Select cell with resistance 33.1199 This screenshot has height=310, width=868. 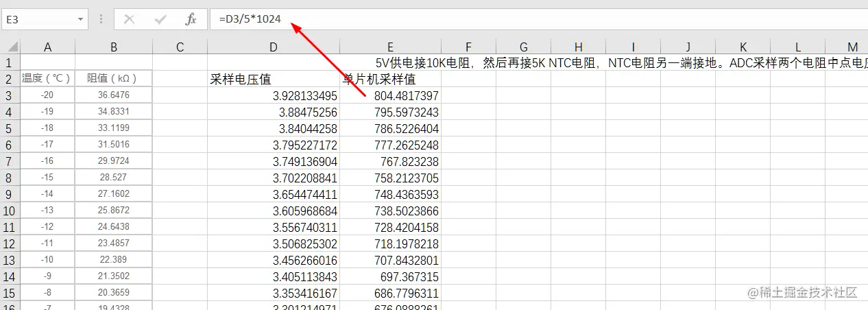[x=114, y=128]
